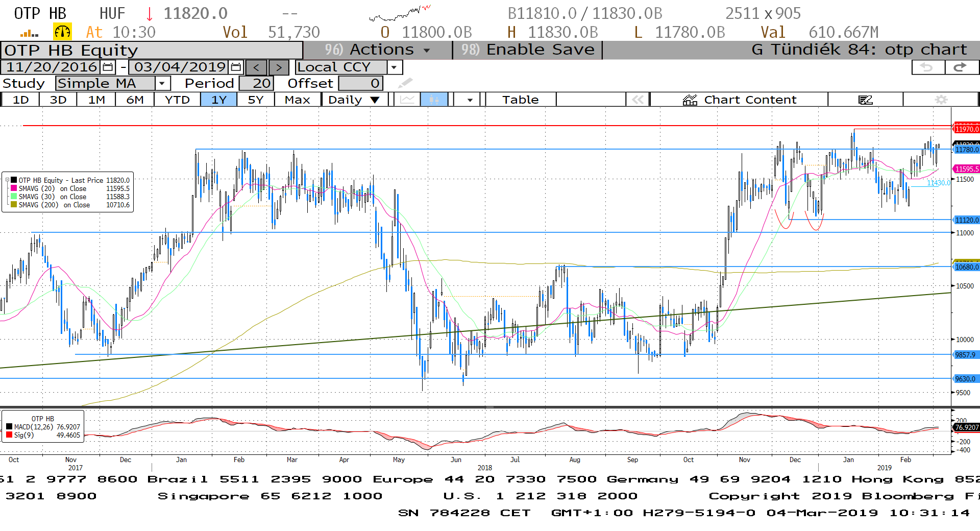
Task: Select the 6M range tab
Action: (x=135, y=100)
